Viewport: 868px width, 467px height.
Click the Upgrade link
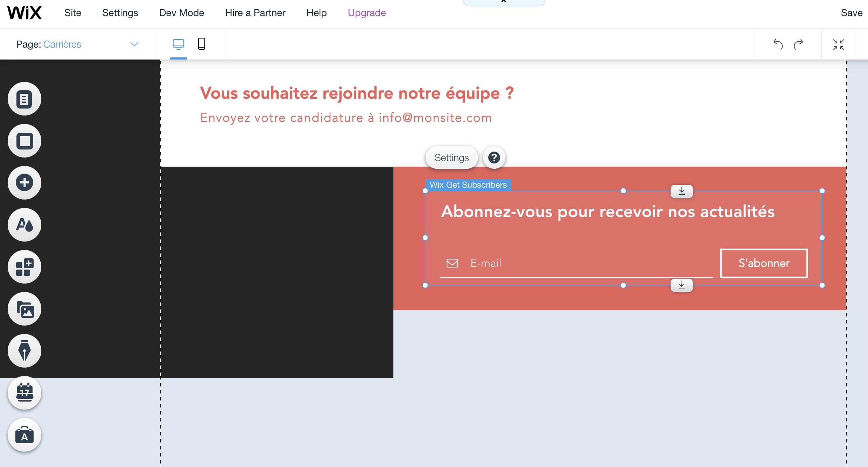tap(366, 13)
